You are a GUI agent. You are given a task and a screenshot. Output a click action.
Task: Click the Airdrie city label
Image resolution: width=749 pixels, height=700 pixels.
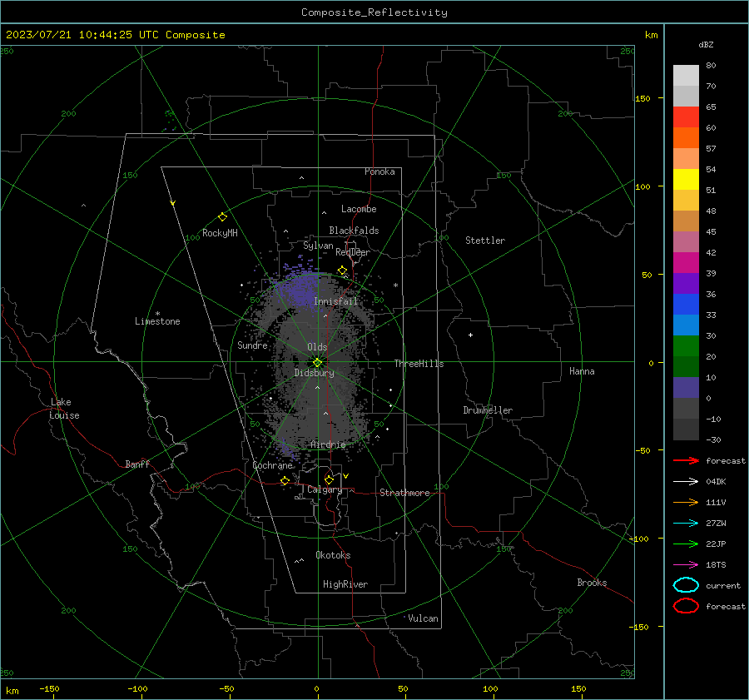(x=328, y=444)
